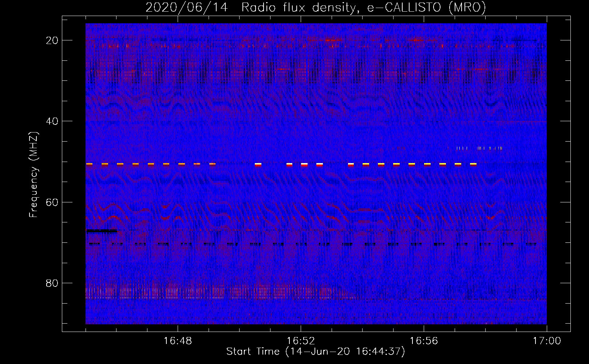The height and width of the screenshot is (364, 589).
Task: Click the 'Start Time (14-Jun-20 16:44:37)' label
Action: [316, 352]
